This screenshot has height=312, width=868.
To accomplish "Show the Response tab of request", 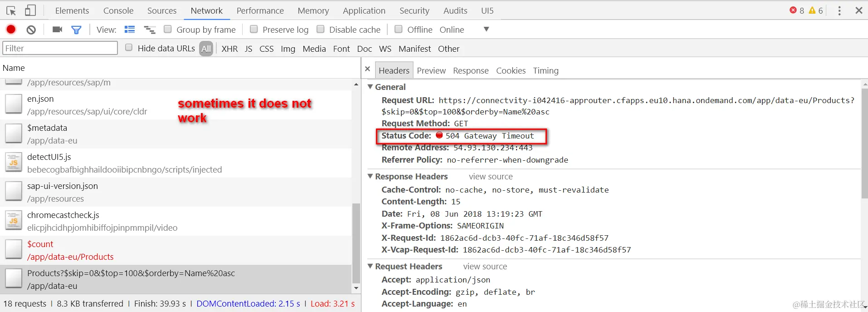I will [x=471, y=70].
